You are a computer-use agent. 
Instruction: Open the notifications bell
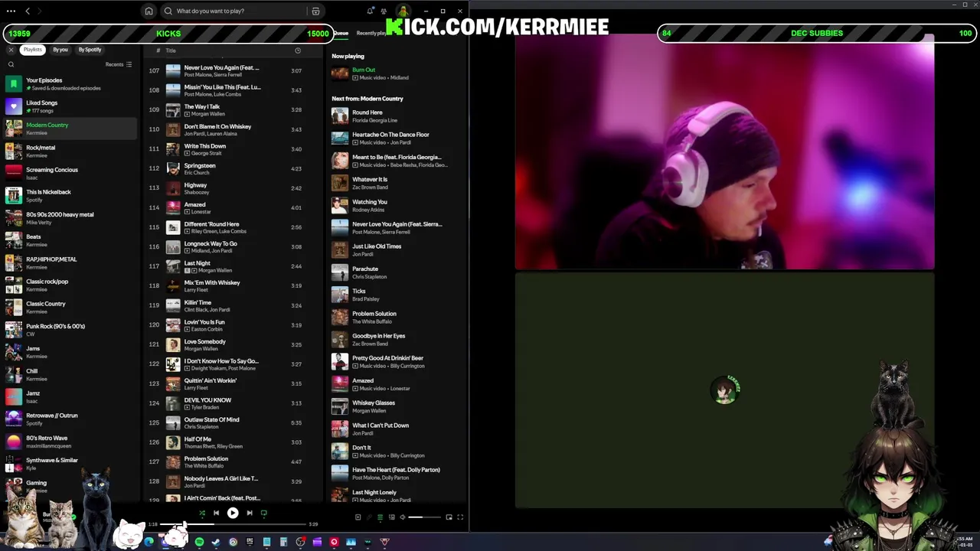[371, 11]
